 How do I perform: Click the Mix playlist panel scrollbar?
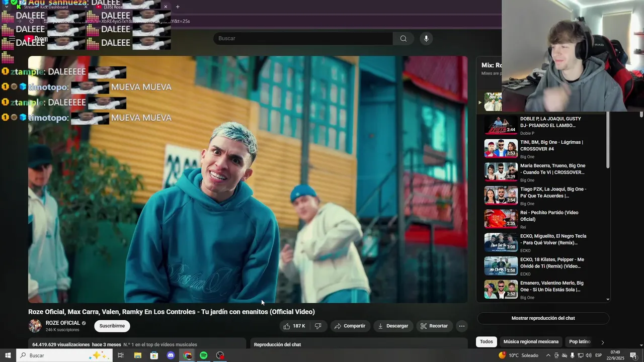[x=608, y=140]
